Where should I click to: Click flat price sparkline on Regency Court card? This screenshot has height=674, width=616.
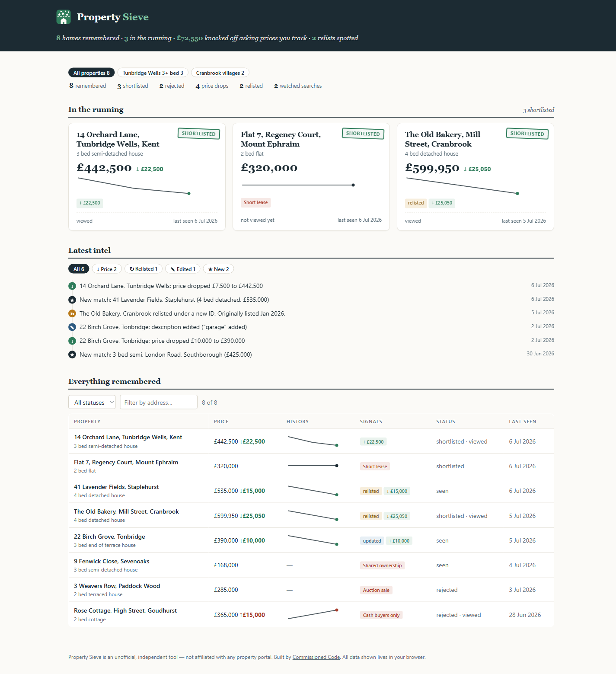(298, 185)
